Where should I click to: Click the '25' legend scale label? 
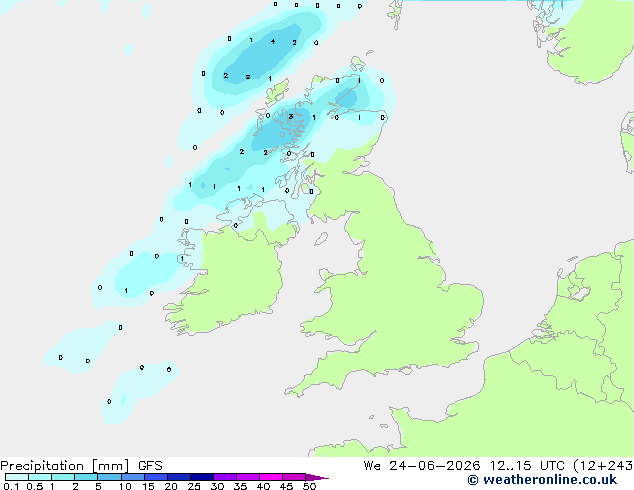point(194,486)
